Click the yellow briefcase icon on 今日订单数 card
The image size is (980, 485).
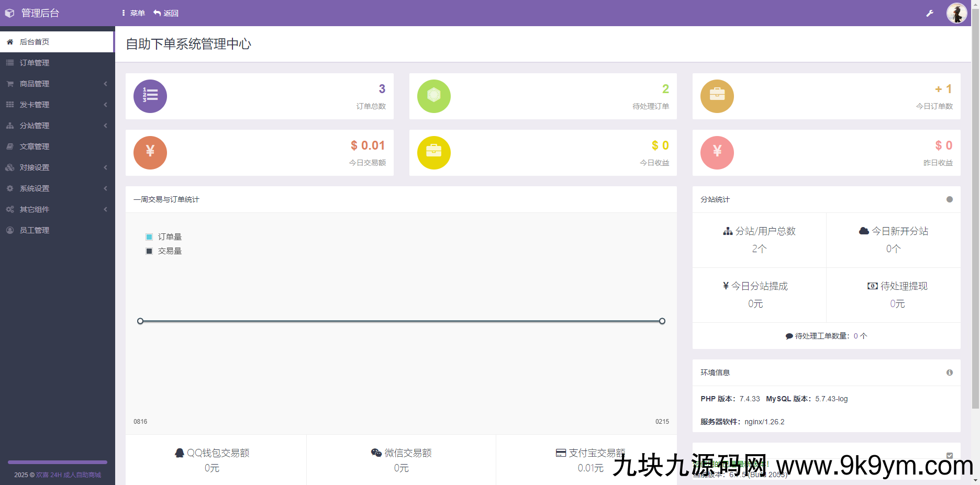(x=717, y=96)
